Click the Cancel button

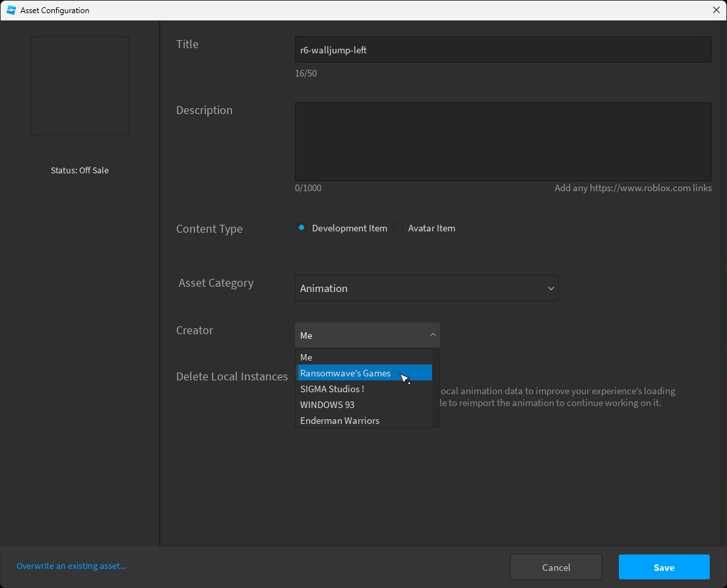[556, 567]
